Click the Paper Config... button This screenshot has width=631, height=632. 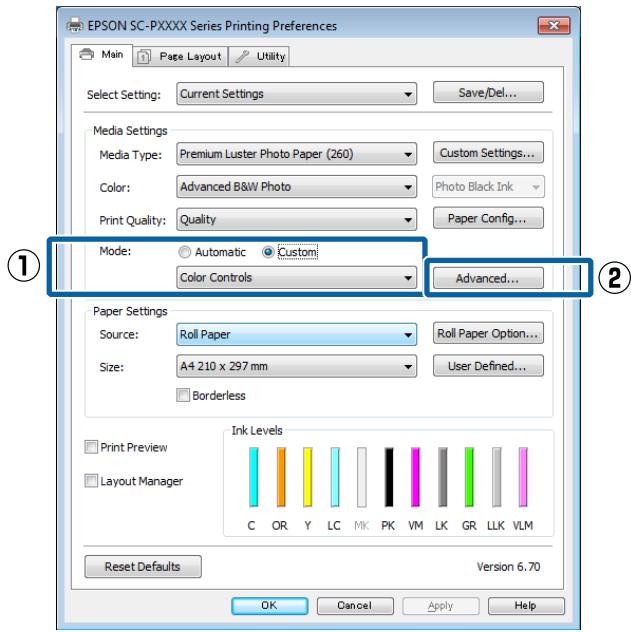tap(488, 218)
